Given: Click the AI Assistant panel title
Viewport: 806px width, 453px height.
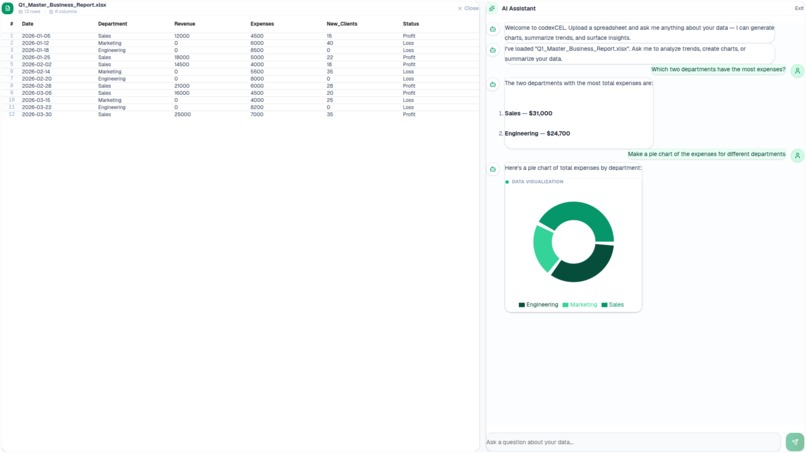Looking at the screenshot, I should [x=519, y=9].
